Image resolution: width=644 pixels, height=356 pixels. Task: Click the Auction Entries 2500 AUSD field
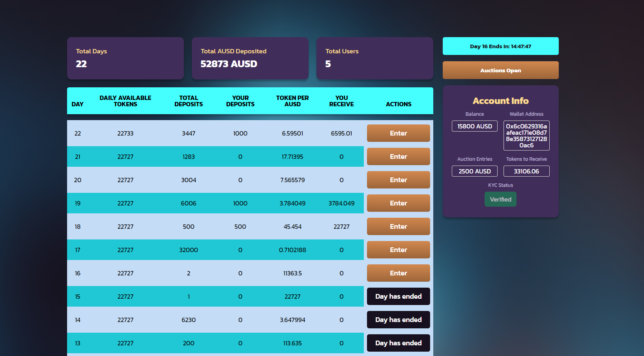pos(474,171)
